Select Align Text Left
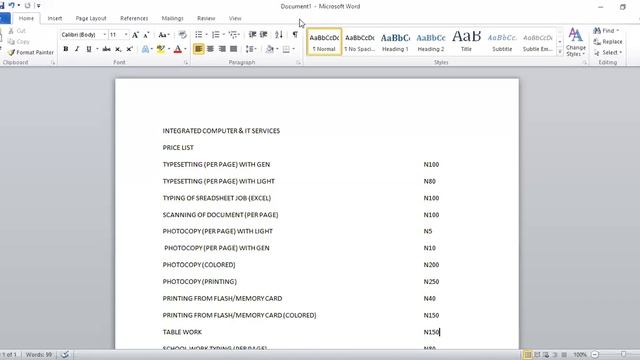 198,49
